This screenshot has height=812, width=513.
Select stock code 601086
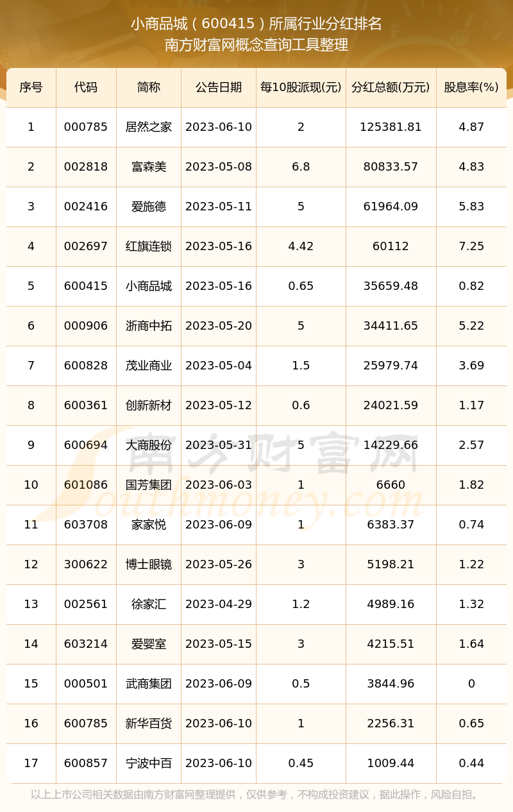pyautogui.click(x=86, y=485)
